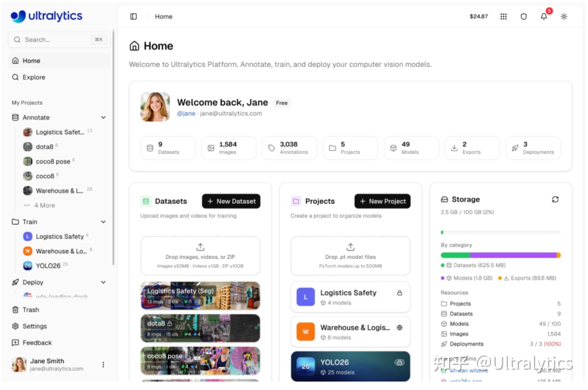Open coco8 pose dataset thumbnail card
588x390 pixels.
click(200, 361)
